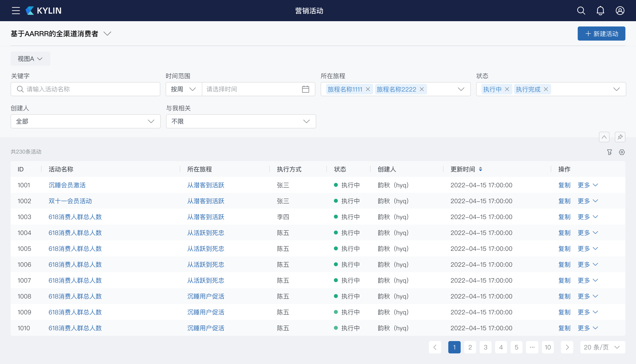Jump pages with the ellipsis button
636x364 pixels.
click(x=532, y=347)
